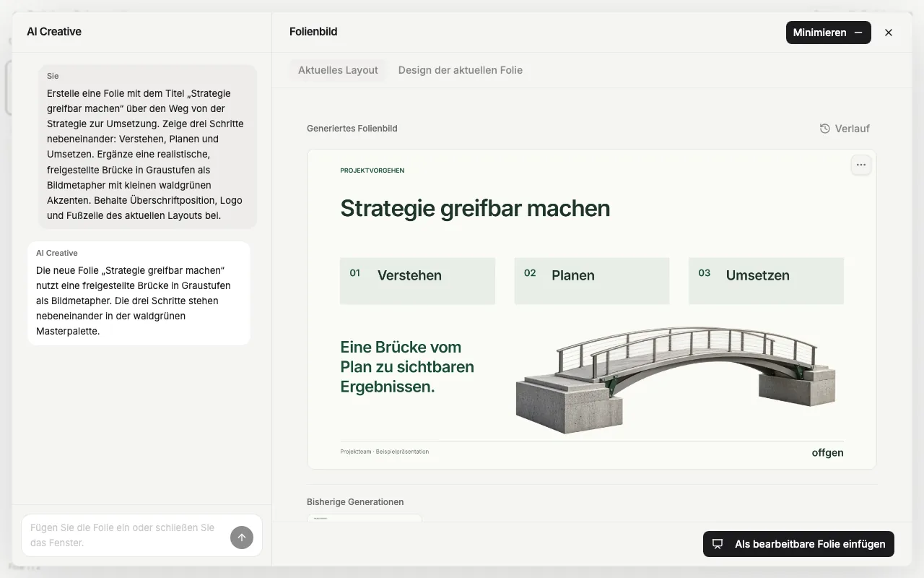924x578 pixels.
Task: Click the AI Creative response bubble
Action: pos(139,293)
